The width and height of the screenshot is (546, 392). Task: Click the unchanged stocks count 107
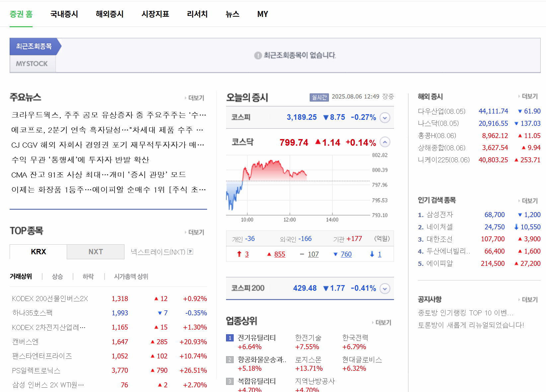[x=313, y=254]
